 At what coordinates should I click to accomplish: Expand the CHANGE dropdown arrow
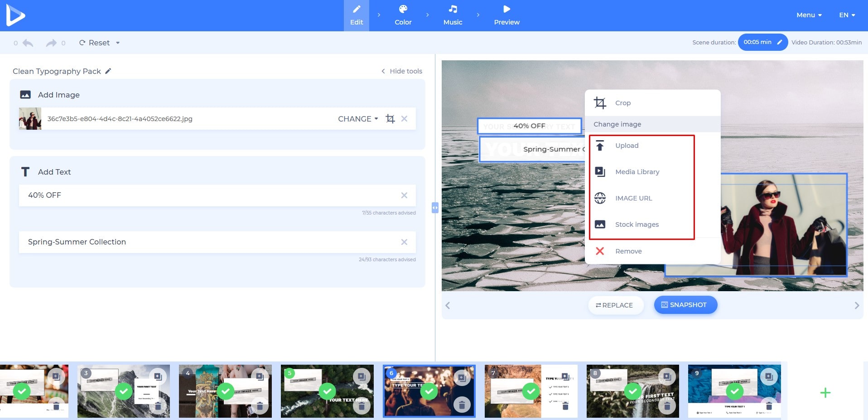(x=376, y=119)
